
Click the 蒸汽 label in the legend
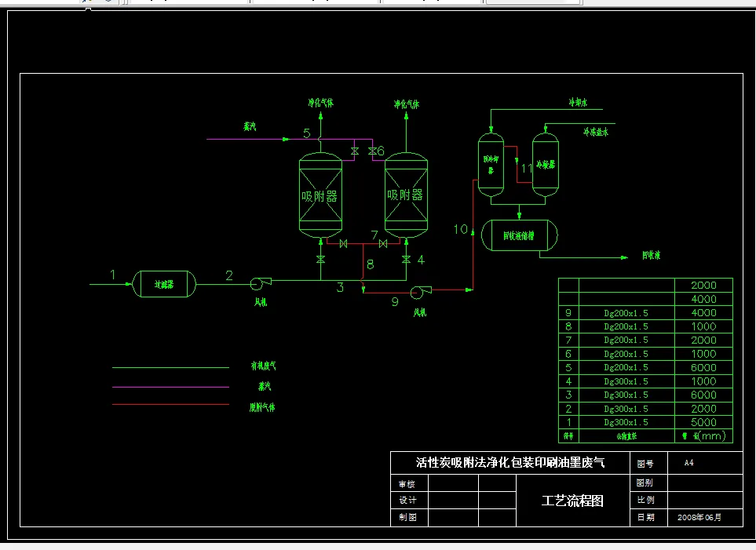point(265,386)
